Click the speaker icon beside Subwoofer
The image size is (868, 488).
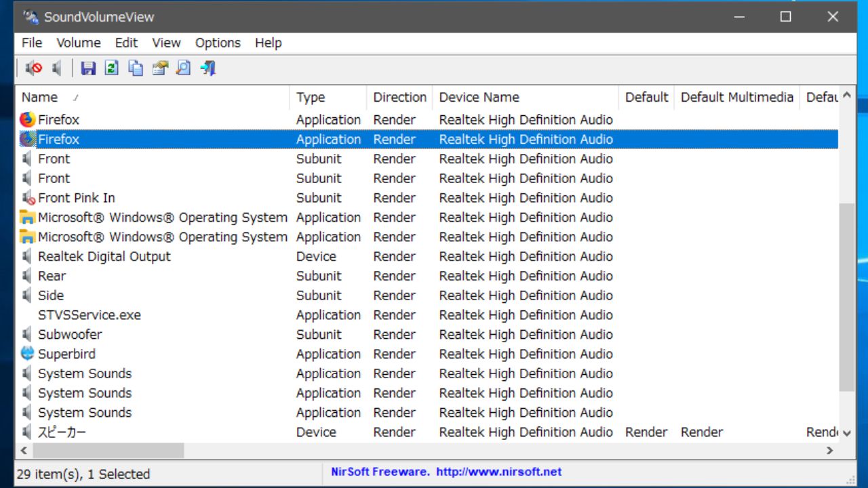(x=27, y=334)
